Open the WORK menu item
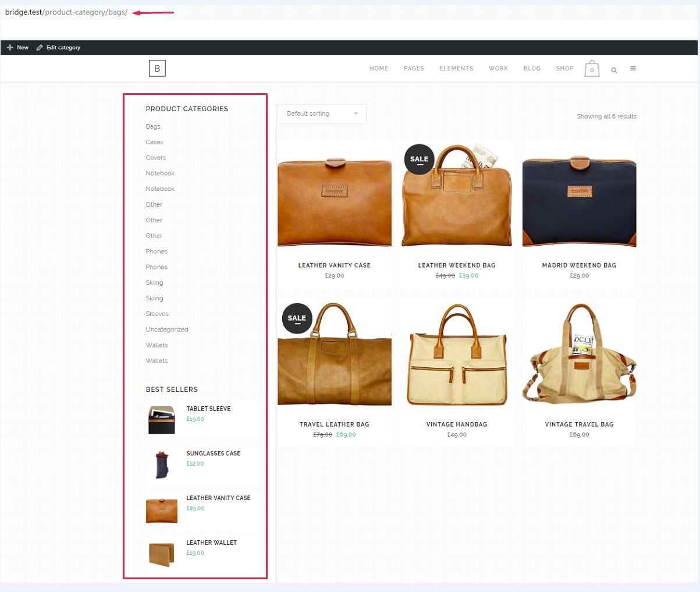The image size is (700, 592). 498,69
